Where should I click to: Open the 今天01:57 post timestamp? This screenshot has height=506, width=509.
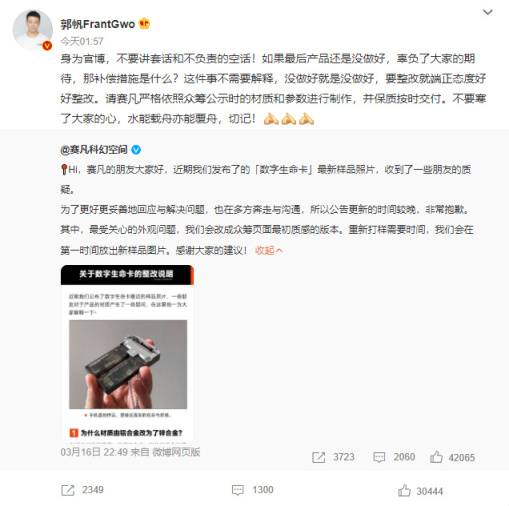click(82, 41)
